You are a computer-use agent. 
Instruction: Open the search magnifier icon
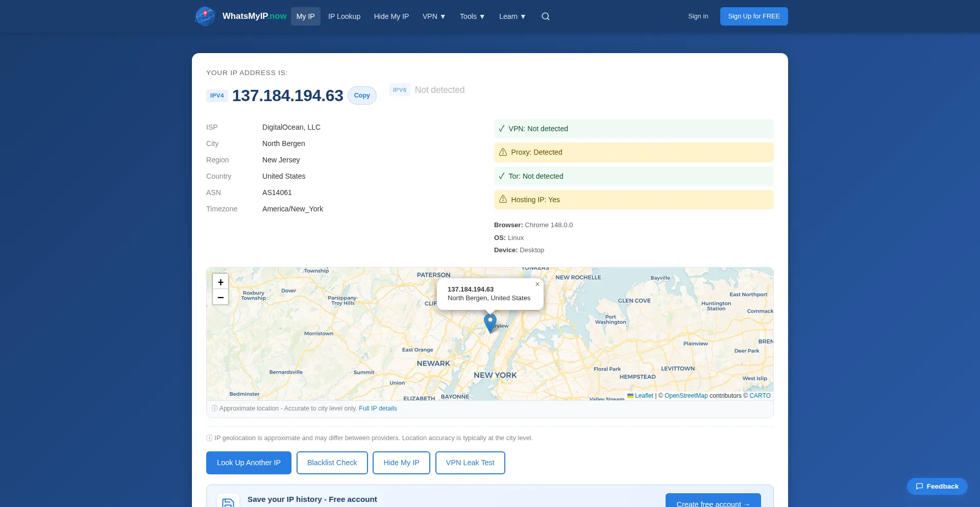tap(546, 16)
